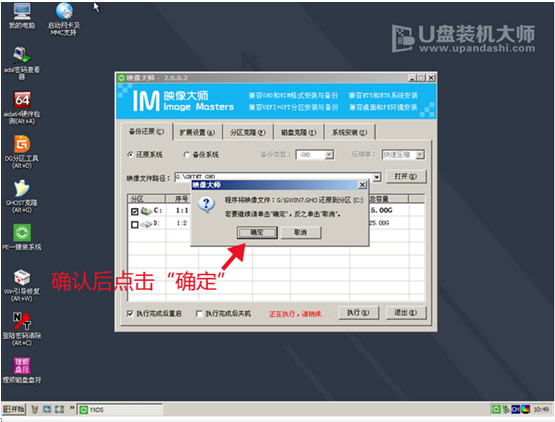The width and height of the screenshot is (555, 422).
Task: Check the D: partition row checkbox
Action: coord(135,224)
